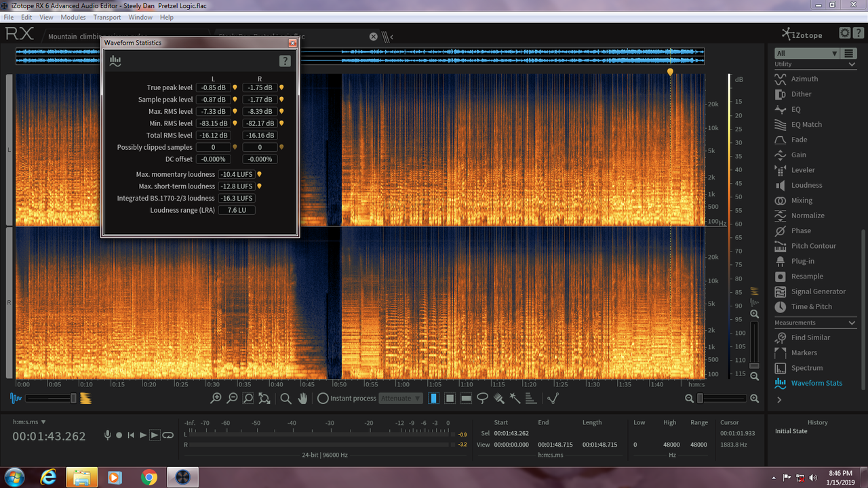Viewport: 868px width, 488px height.
Task: Open the Attenuate mode dropdown
Action: point(401,399)
